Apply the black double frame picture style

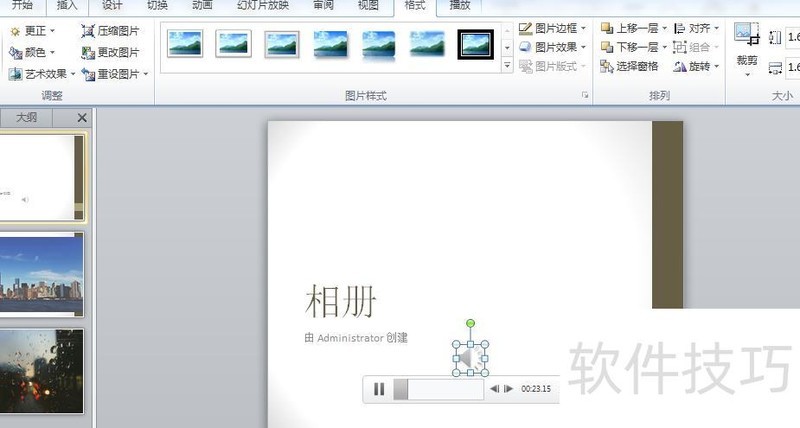[x=476, y=44]
